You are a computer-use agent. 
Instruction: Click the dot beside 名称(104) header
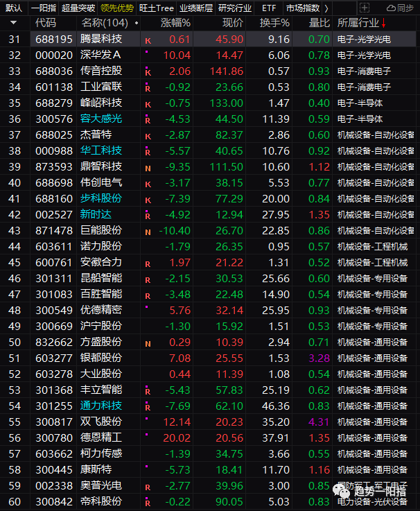[x=137, y=23]
